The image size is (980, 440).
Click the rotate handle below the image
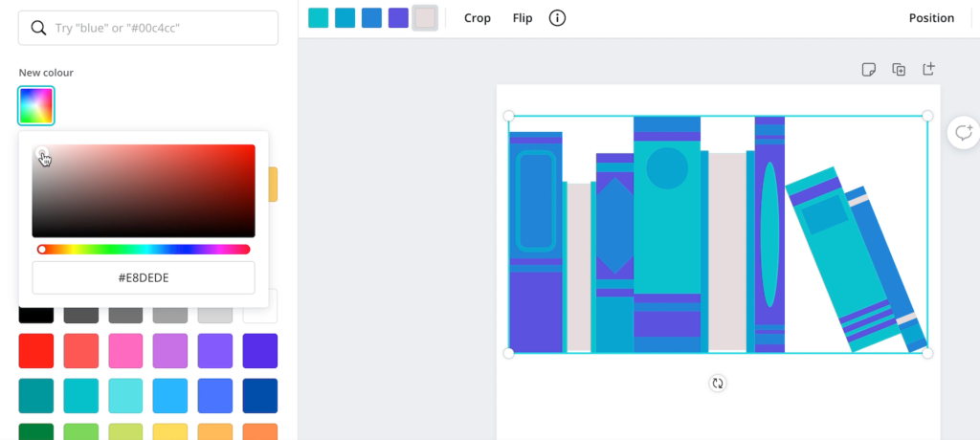click(718, 384)
